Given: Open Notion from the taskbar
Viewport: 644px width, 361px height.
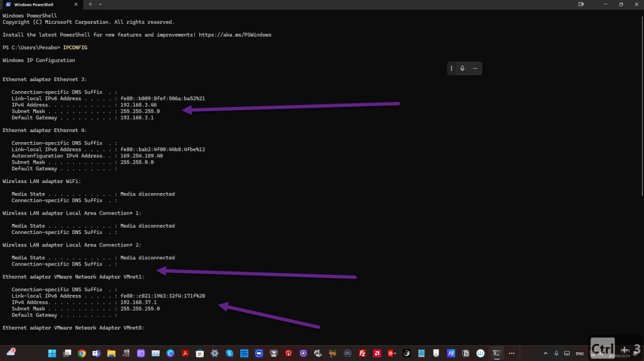Looking at the screenshot, I should (x=466, y=353).
